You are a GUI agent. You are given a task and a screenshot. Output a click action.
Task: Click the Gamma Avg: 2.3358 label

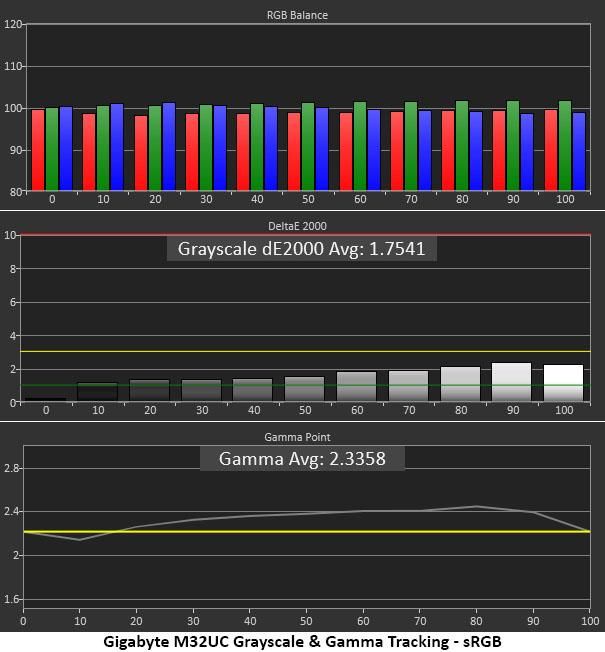pyautogui.click(x=302, y=459)
